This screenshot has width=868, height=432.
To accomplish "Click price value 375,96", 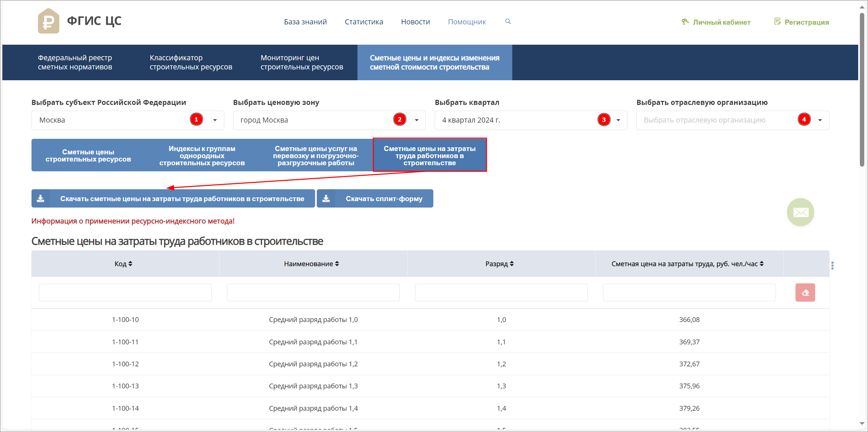I will pyautogui.click(x=689, y=386).
